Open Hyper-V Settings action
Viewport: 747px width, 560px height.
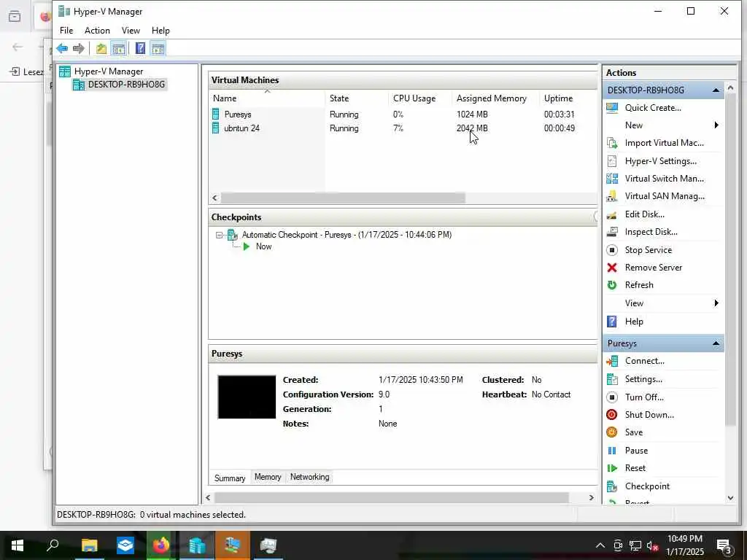660,161
